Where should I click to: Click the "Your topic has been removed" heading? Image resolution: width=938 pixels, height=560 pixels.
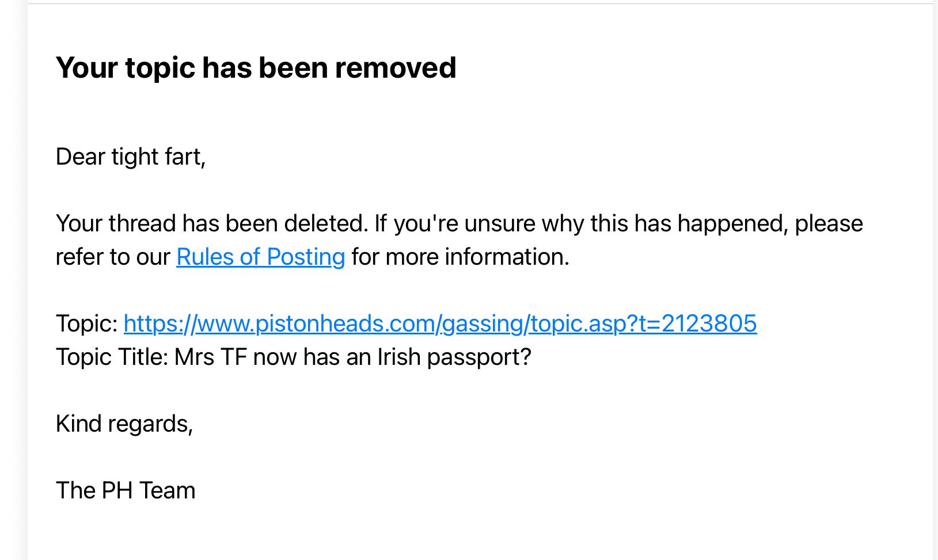(256, 68)
